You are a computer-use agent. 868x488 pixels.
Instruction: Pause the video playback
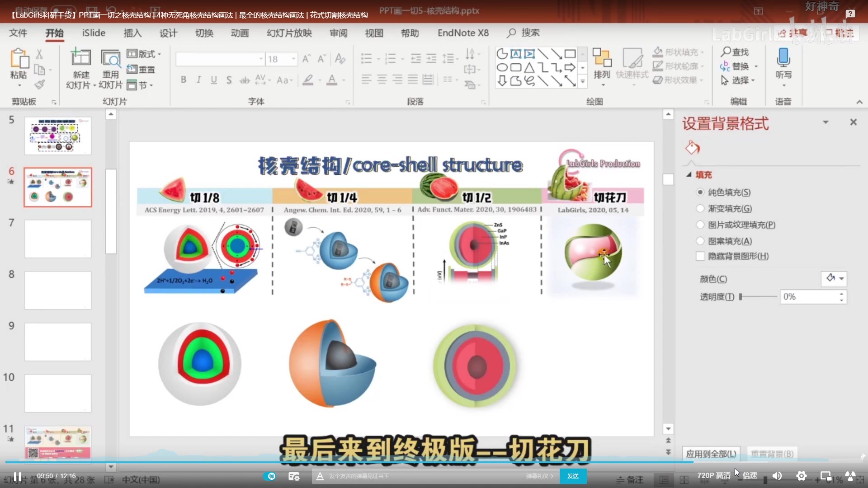(x=18, y=476)
